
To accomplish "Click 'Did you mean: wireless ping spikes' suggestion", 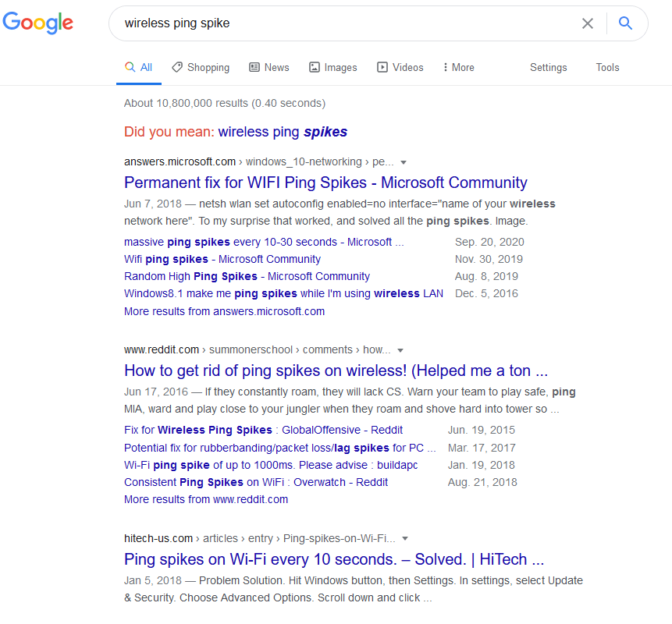I will 283,132.
